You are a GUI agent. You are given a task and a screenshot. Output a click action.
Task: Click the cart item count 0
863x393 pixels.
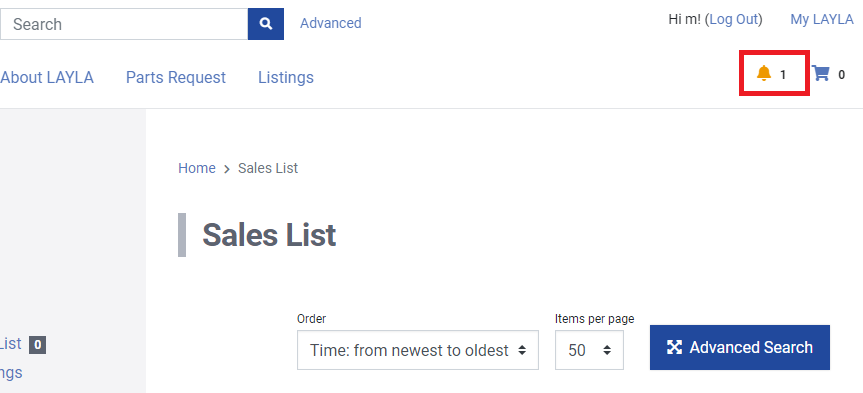(x=842, y=75)
